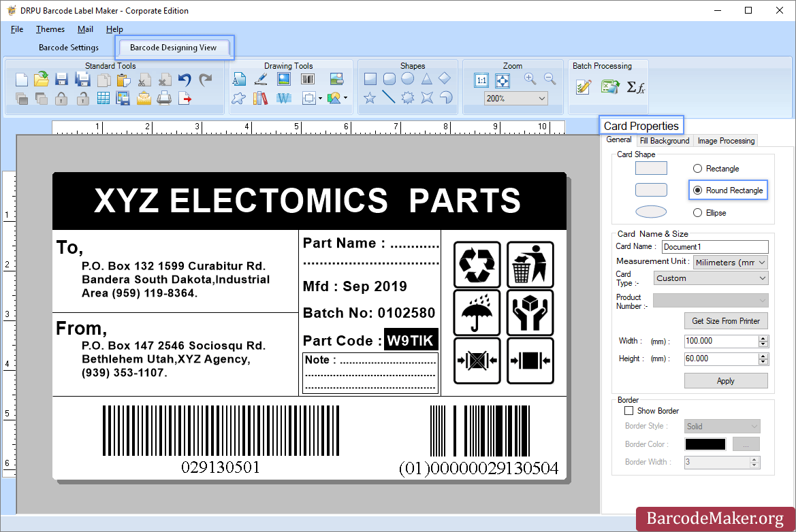Draw a rectangle shape

click(x=370, y=79)
